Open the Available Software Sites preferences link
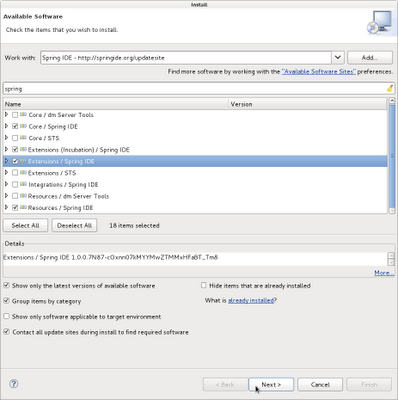Image resolution: width=398 pixels, height=400 pixels. [x=319, y=71]
